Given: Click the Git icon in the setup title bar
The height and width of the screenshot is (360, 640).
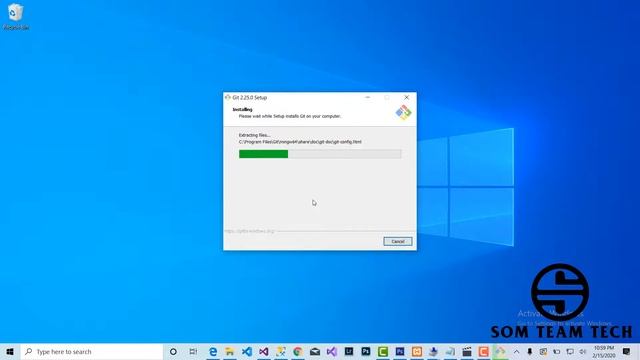Looking at the screenshot, I should (228, 97).
